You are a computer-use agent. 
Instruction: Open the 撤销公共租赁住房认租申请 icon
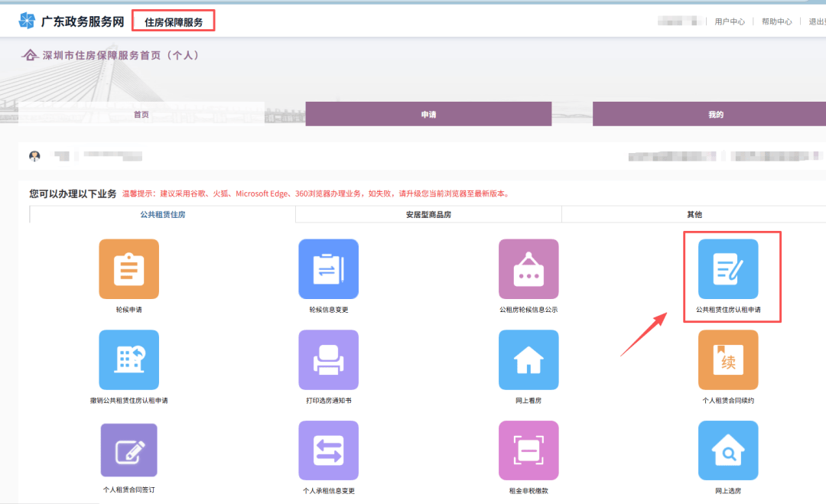click(128, 359)
